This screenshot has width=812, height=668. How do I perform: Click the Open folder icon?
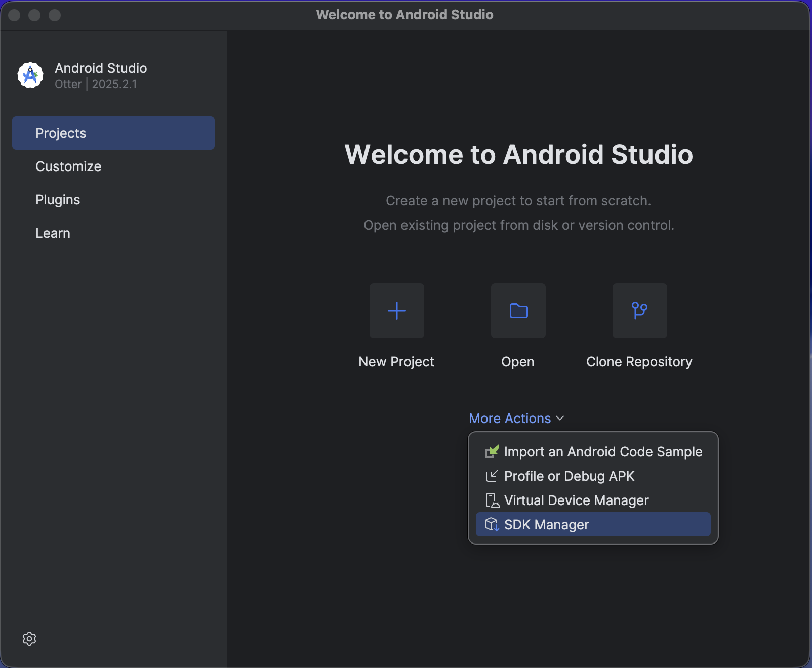(518, 311)
